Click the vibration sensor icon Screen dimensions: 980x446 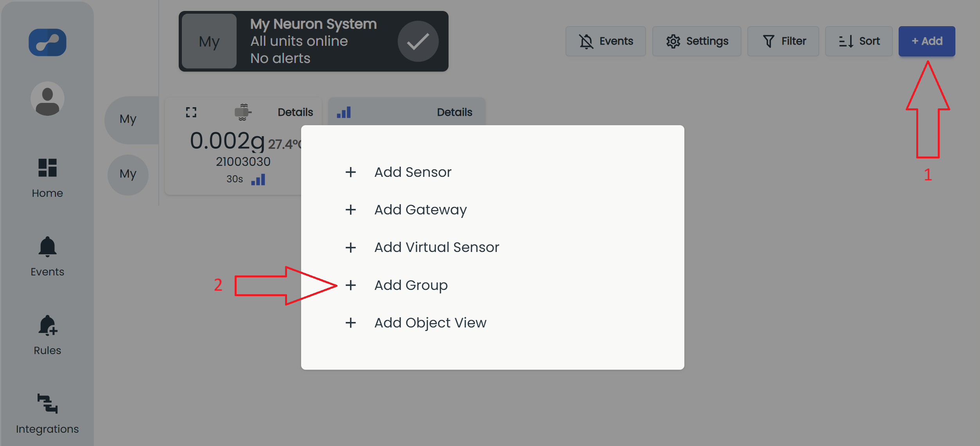243,112
